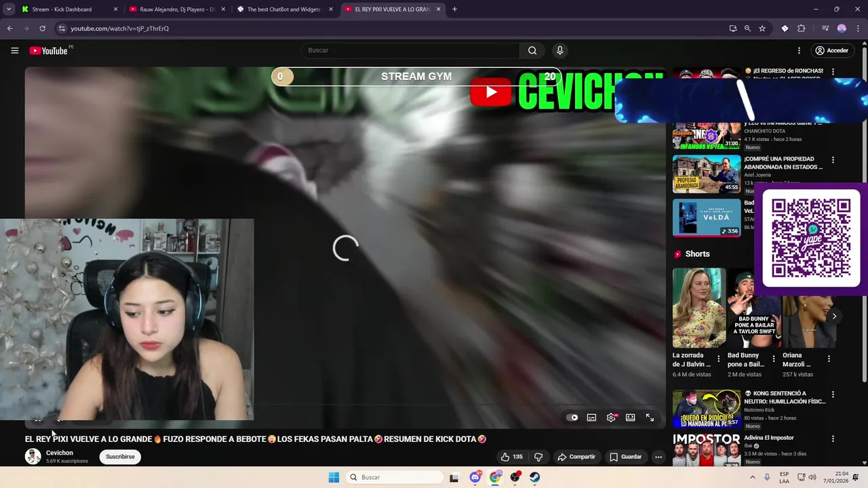Reload the page with refresh icon
868x488 pixels.
pyautogui.click(x=42, y=28)
